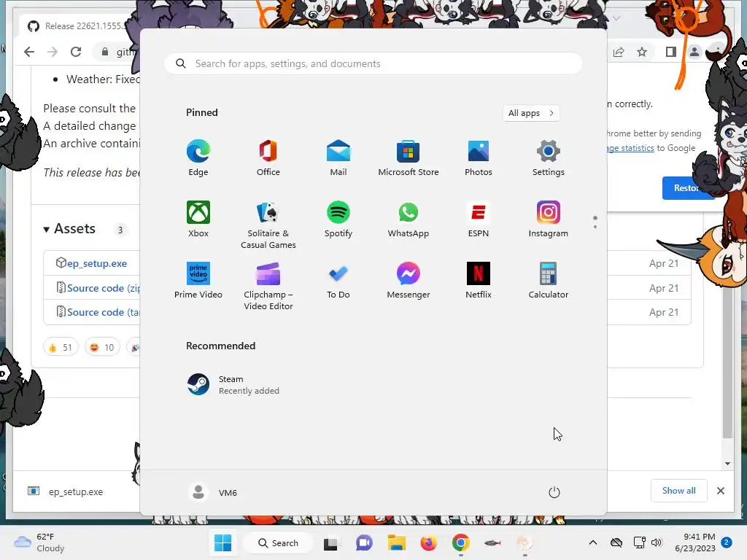Open Clipchamp Video Editor
Screen dimensions: 747x560
pos(268,286)
